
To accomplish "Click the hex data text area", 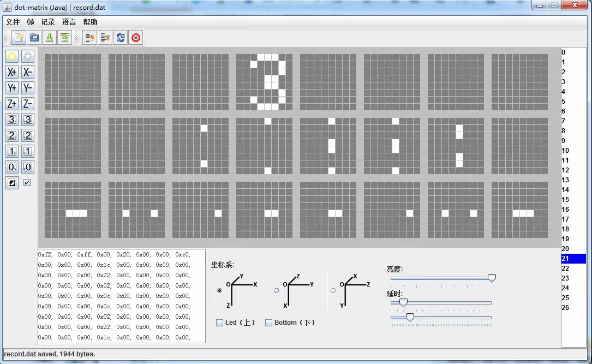I will [x=122, y=296].
